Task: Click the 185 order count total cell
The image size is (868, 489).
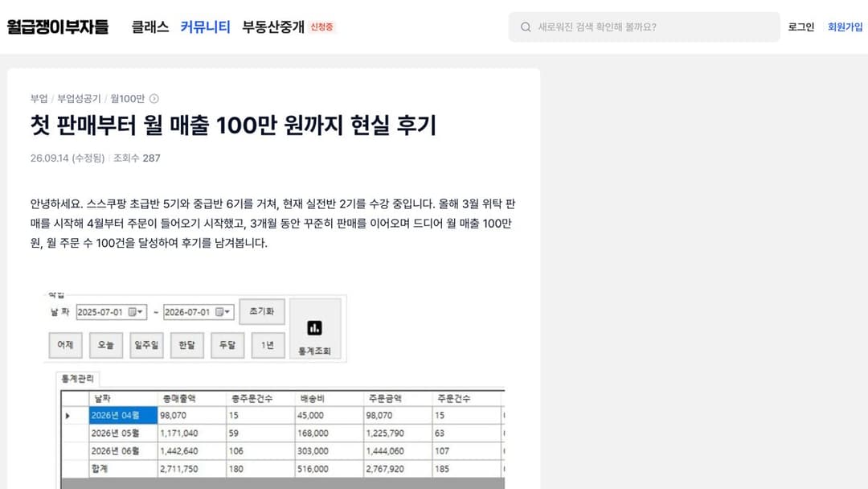Action: pos(467,469)
